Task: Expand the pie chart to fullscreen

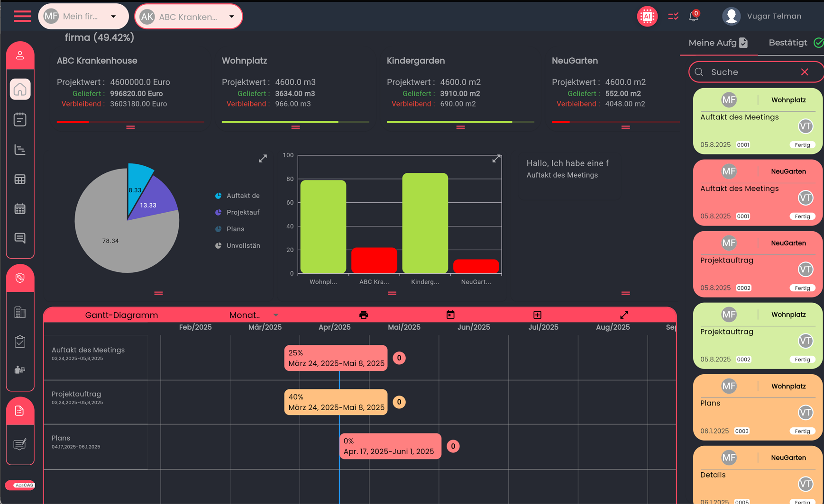Action: coord(263,158)
